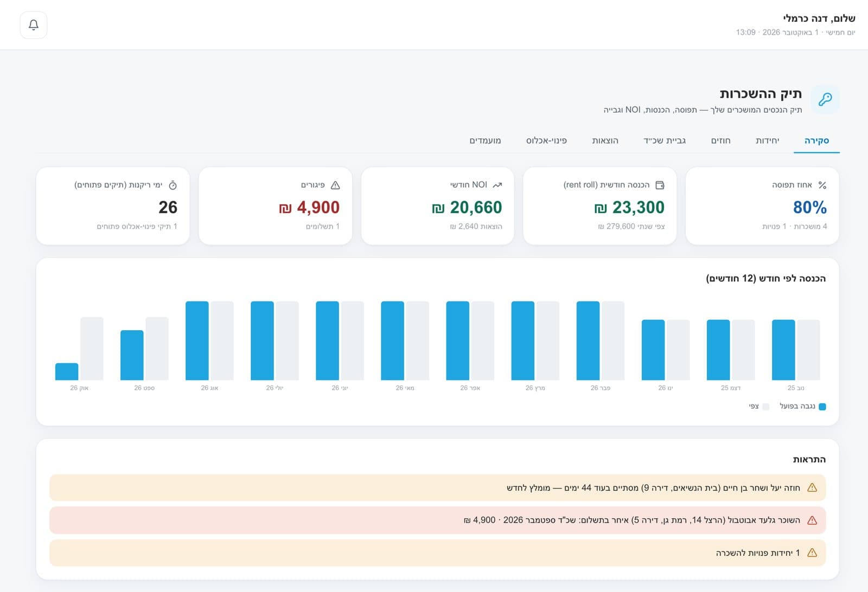The width and height of the screenshot is (868, 592).
Task: Switch to the פינוי-אכלוס tab
Action: pos(546,141)
